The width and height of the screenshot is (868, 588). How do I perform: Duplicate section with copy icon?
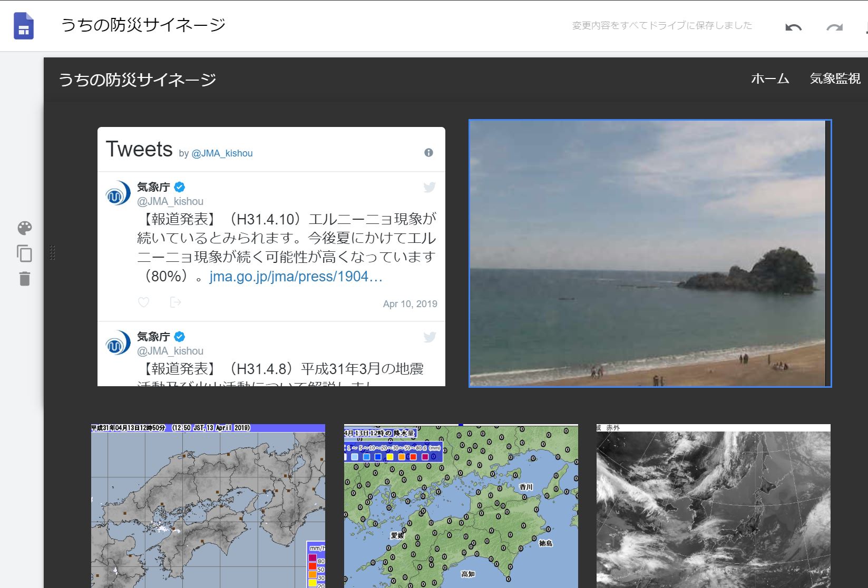[25, 253]
